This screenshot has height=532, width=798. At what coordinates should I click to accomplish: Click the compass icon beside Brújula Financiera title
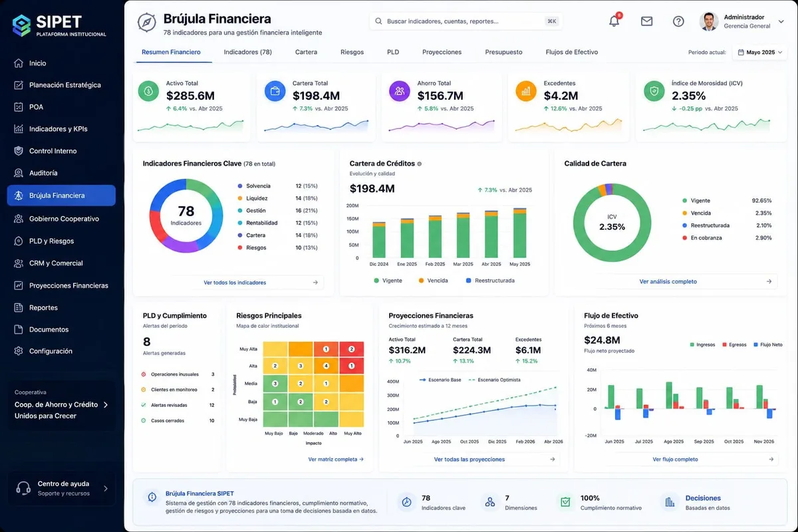coord(146,22)
